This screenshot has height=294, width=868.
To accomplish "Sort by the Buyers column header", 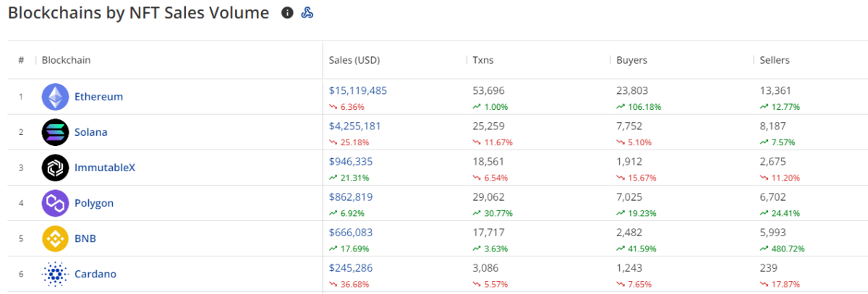I will (x=631, y=60).
